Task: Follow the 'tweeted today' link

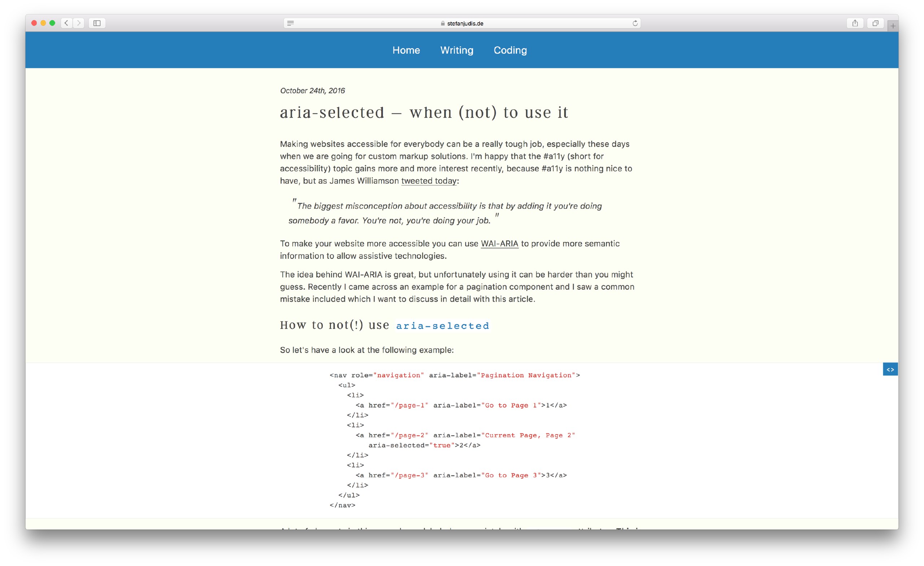Action: click(429, 181)
